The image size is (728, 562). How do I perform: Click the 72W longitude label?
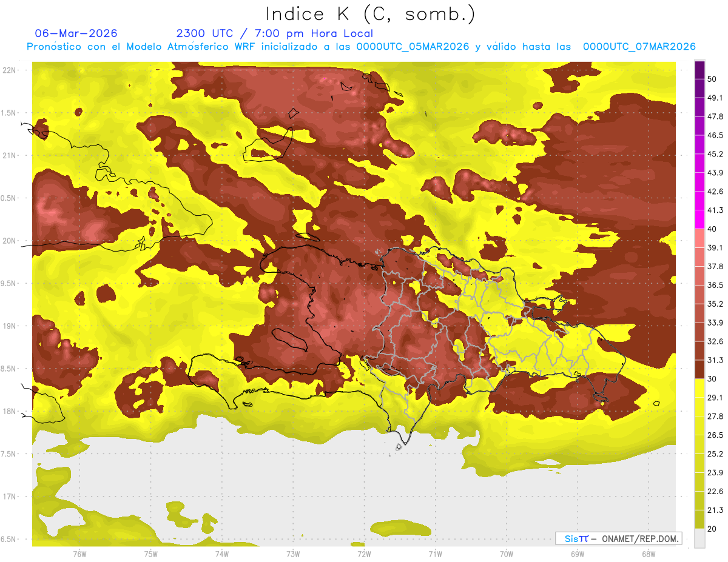[x=364, y=554]
